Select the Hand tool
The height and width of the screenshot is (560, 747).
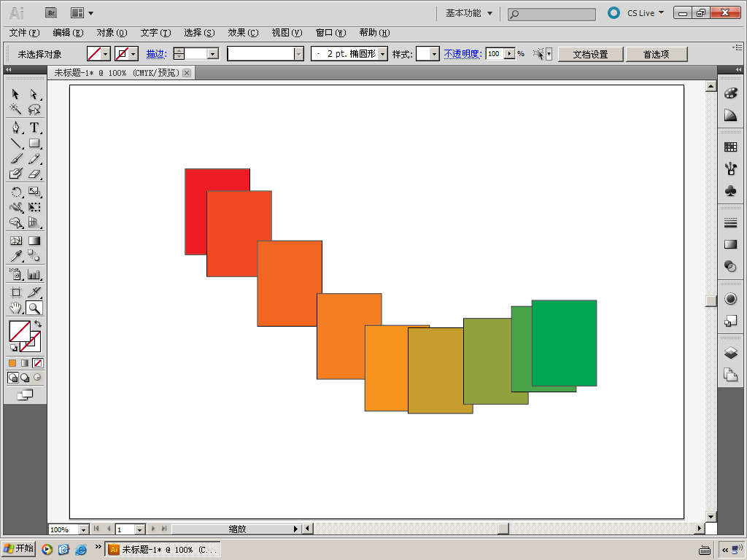click(15, 308)
